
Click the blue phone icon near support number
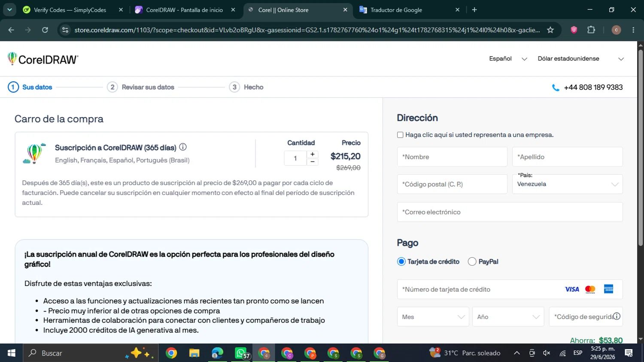pos(556,88)
